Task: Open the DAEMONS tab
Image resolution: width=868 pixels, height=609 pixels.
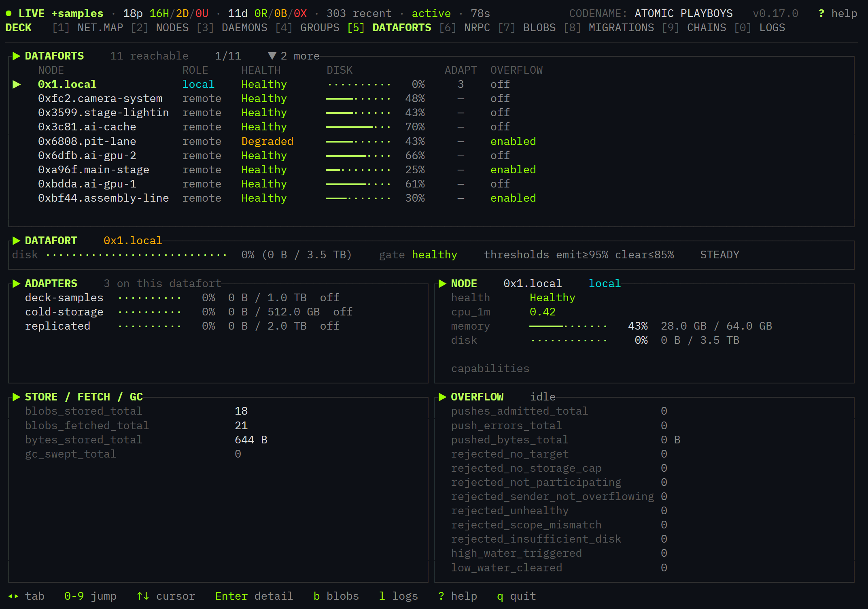Action: (232, 28)
